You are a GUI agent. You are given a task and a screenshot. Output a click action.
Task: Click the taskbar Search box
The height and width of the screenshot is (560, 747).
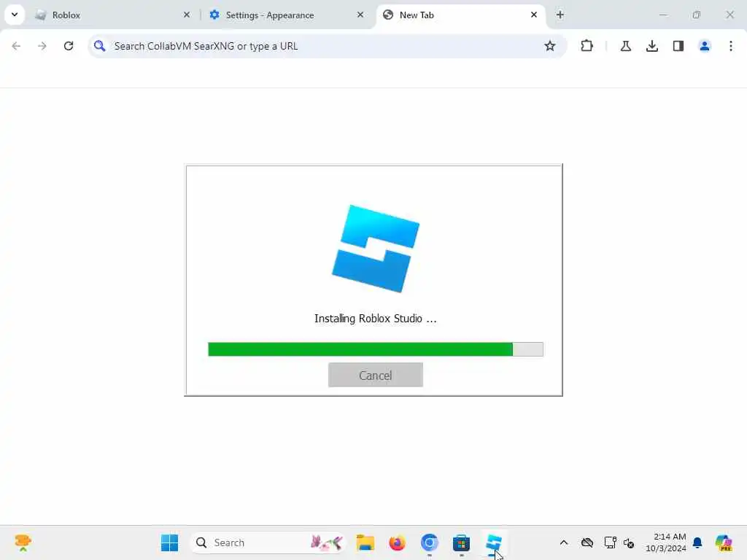click(268, 542)
